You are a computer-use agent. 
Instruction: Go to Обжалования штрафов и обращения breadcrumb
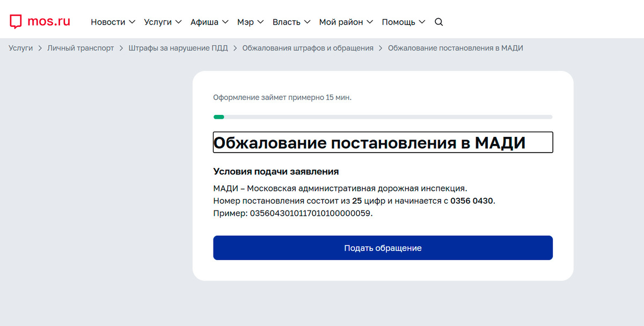[308, 48]
